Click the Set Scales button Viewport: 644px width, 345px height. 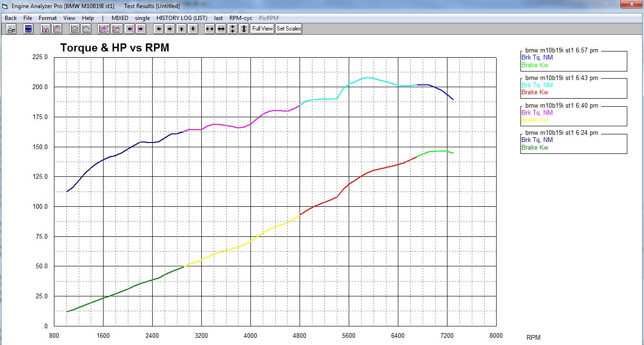pyautogui.click(x=289, y=29)
